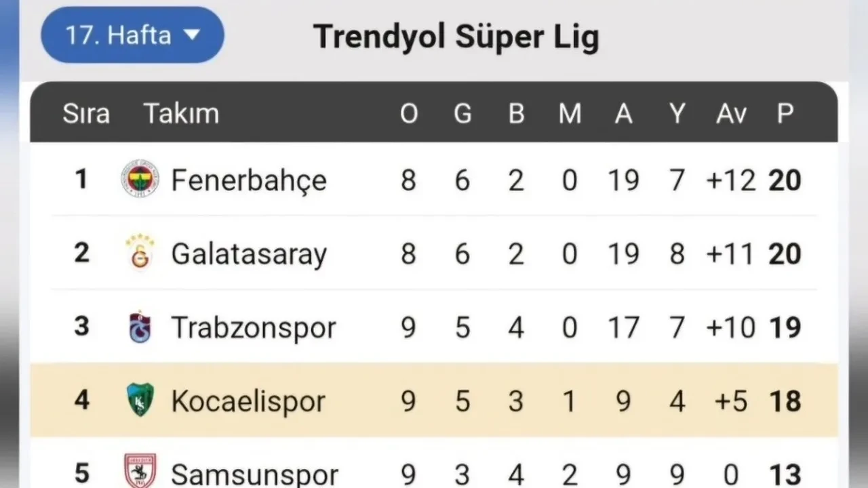Screen dimensions: 868x488
Task: Click Kocaelispor's +5 goal difference value
Action: (x=731, y=401)
